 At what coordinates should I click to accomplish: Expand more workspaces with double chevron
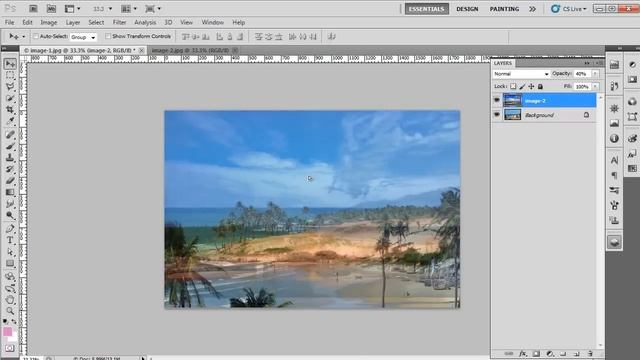(x=533, y=9)
